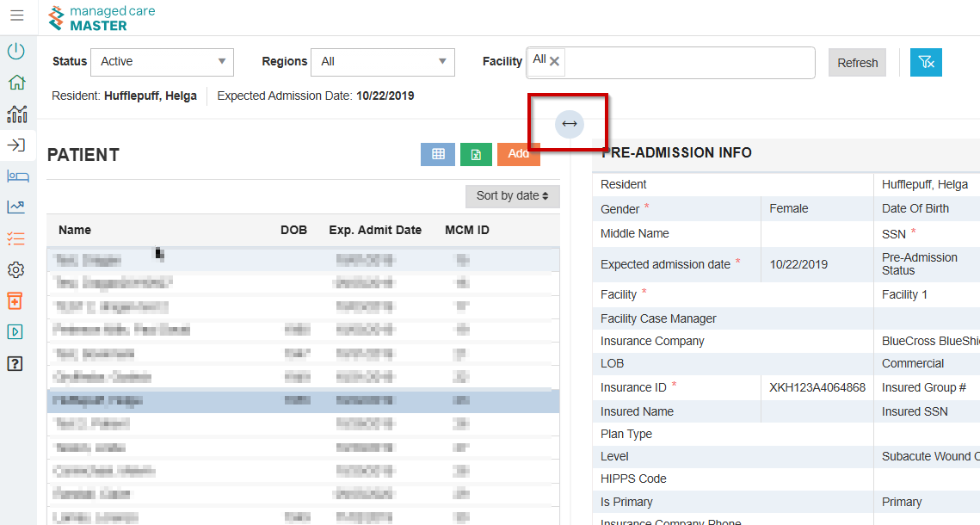Click the Insurance Company label
980x525 pixels.
652,341
